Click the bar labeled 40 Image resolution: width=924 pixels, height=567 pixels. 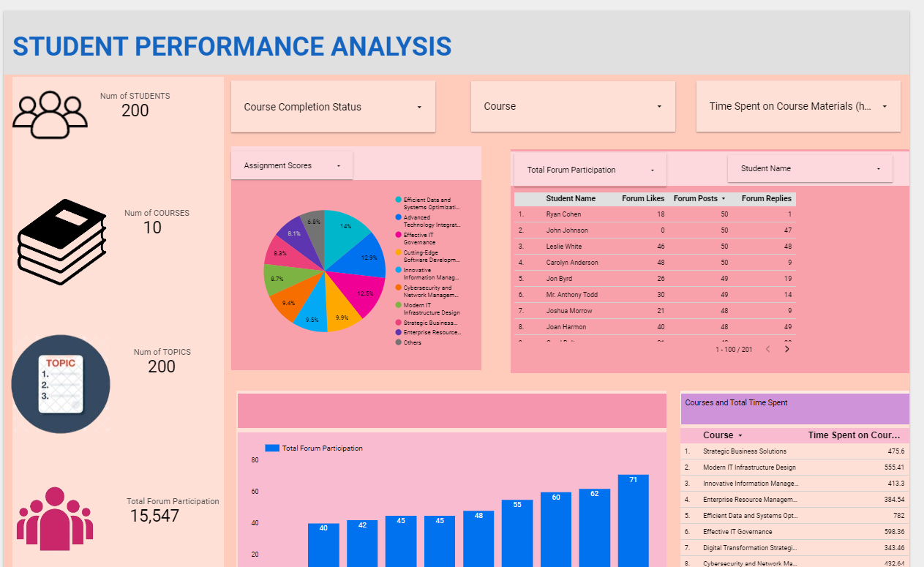click(x=323, y=545)
